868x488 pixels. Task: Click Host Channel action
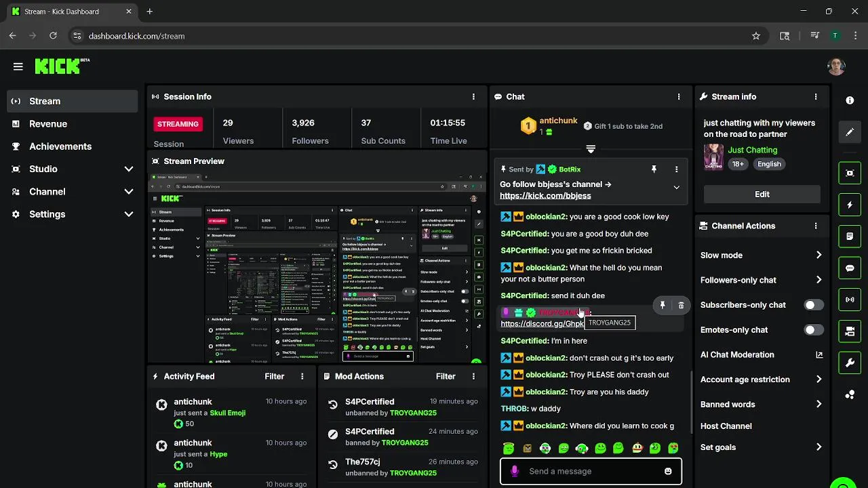tap(726, 426)
